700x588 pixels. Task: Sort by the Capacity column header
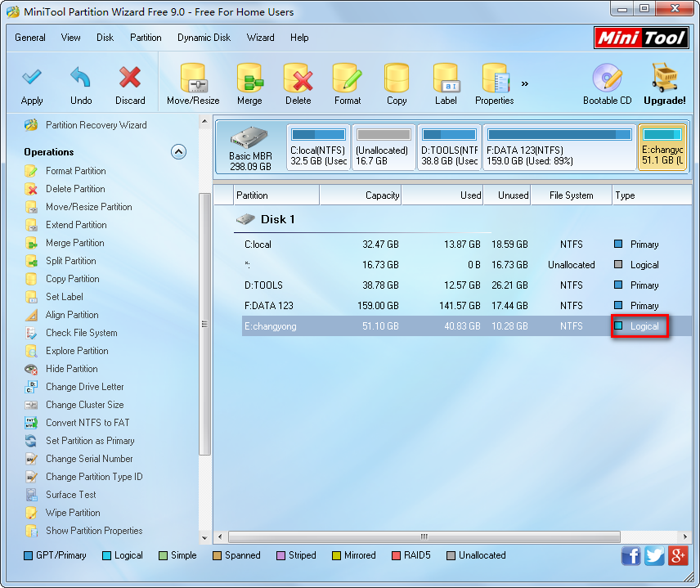click(x=360, y=195)
